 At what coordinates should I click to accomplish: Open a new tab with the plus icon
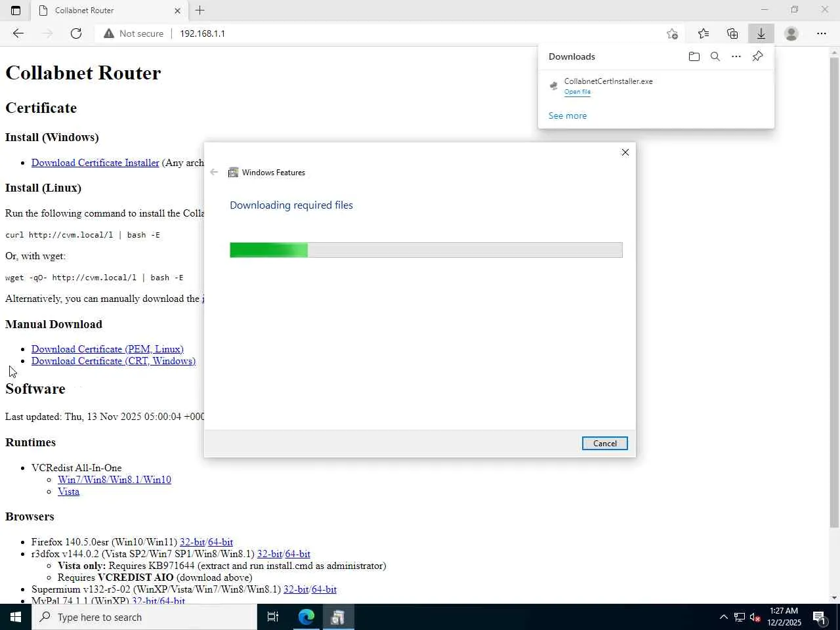pos(200,10)
